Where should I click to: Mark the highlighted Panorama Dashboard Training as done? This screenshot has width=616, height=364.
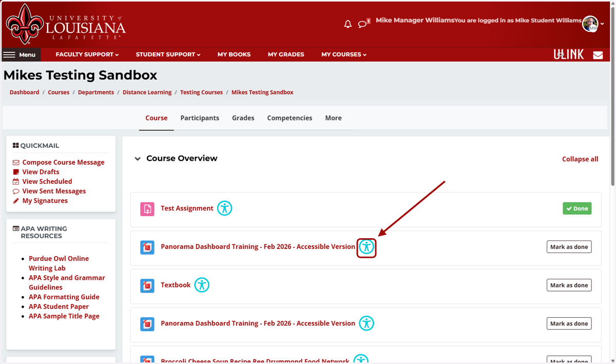click(x=569, y=247)
